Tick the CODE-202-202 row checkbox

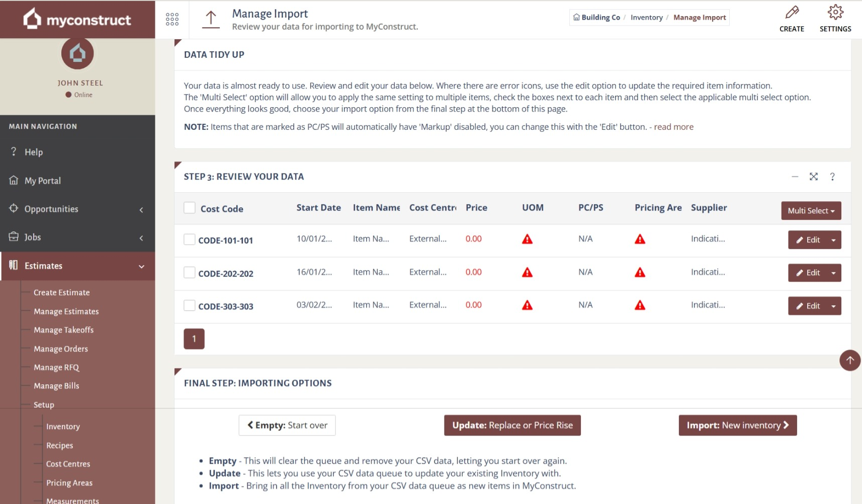[x=190, y=273]
